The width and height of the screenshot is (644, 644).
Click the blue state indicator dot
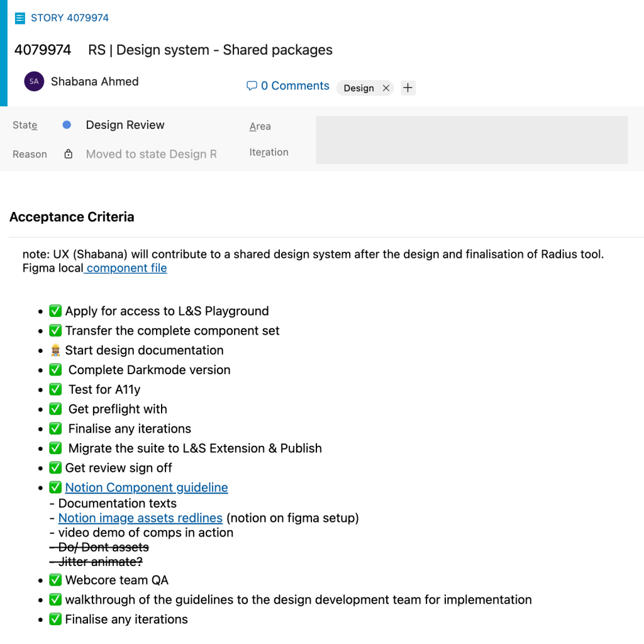(x=67, y=125)
